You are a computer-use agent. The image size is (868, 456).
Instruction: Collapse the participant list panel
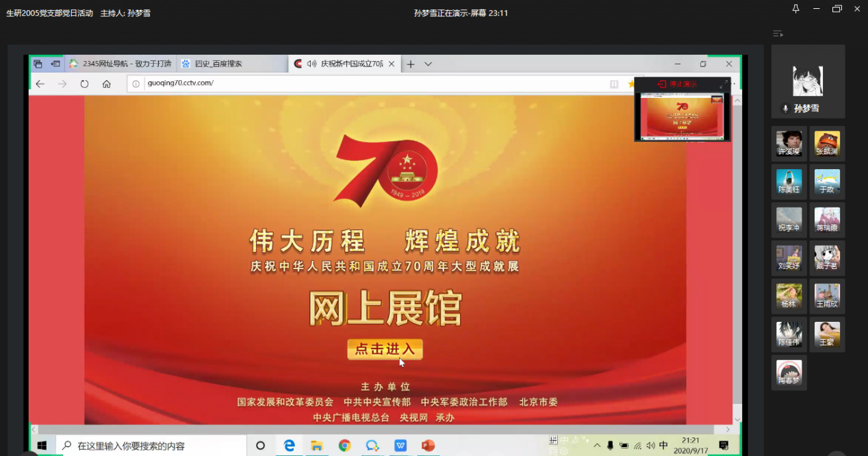(x=778, y=34)
